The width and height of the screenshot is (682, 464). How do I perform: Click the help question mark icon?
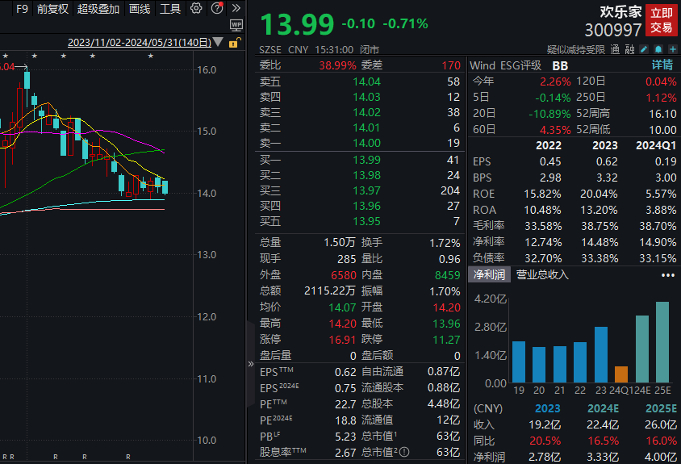coord(214,9)
